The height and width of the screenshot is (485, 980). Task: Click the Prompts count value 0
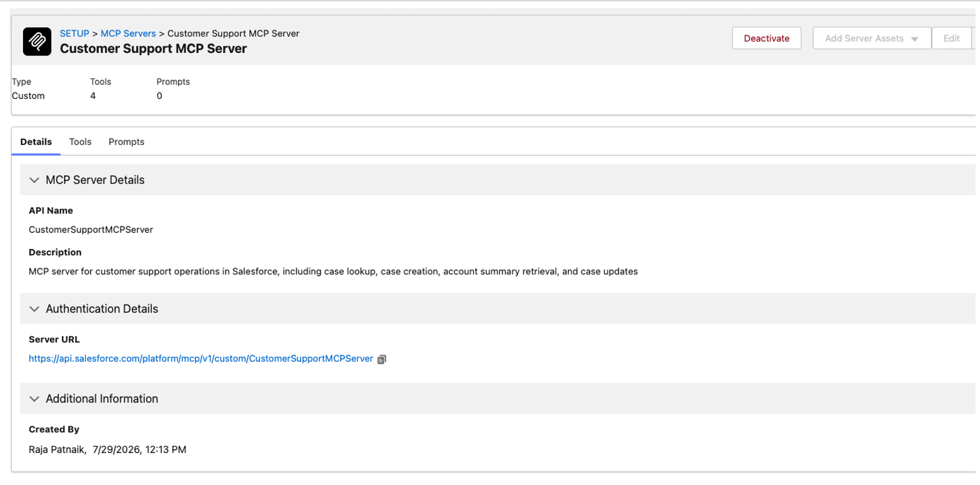pos(159,96)
